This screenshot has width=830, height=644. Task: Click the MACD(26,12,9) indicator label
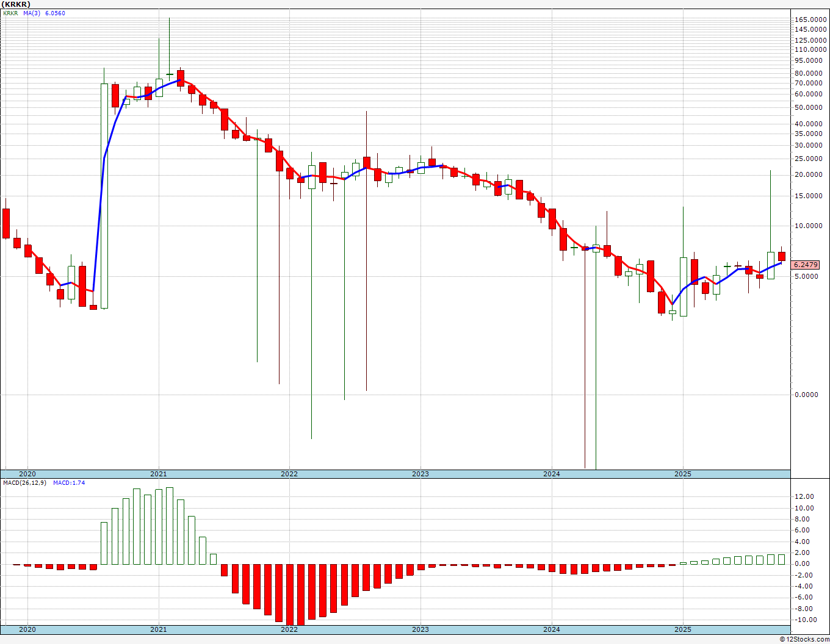coord(25,483)
